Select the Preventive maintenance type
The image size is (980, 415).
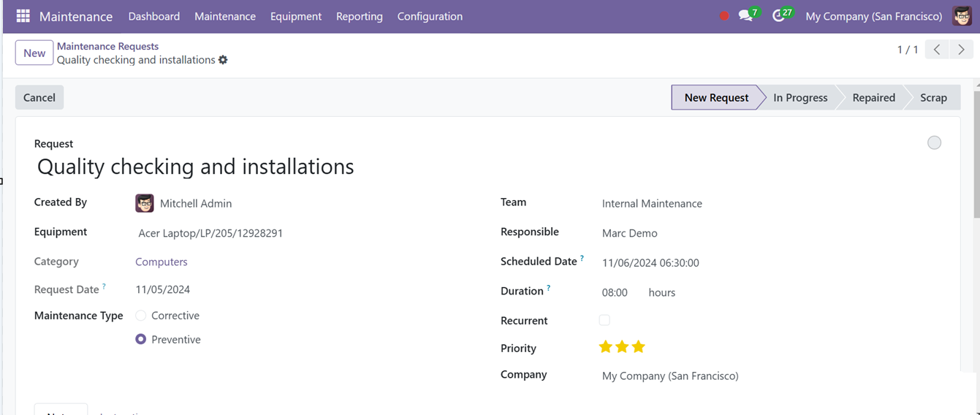tap(141, 339)
